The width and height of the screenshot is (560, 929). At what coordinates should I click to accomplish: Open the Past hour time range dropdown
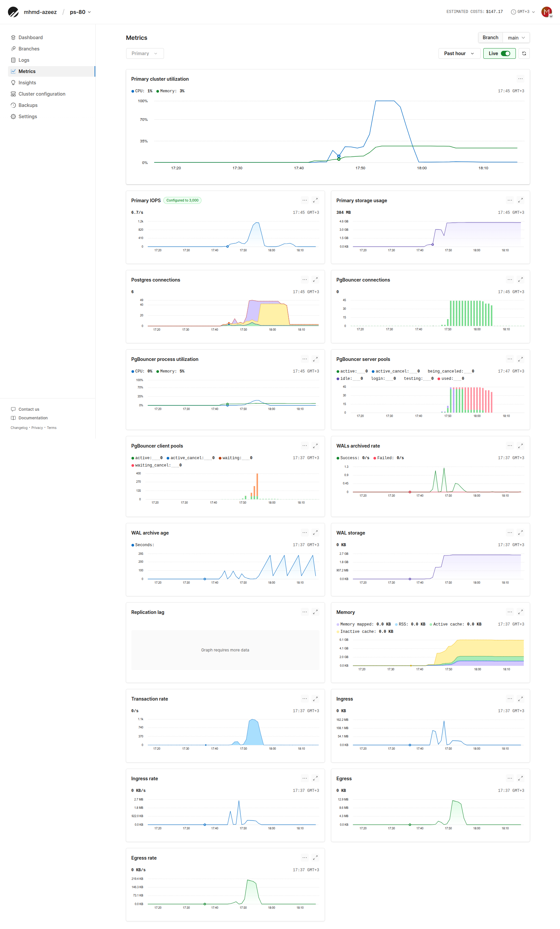point(459,53)
